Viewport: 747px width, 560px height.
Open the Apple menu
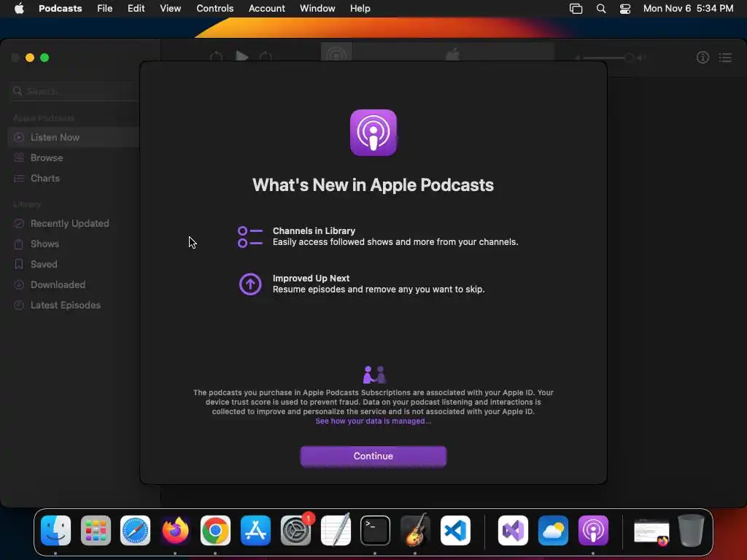click(19, 9)
